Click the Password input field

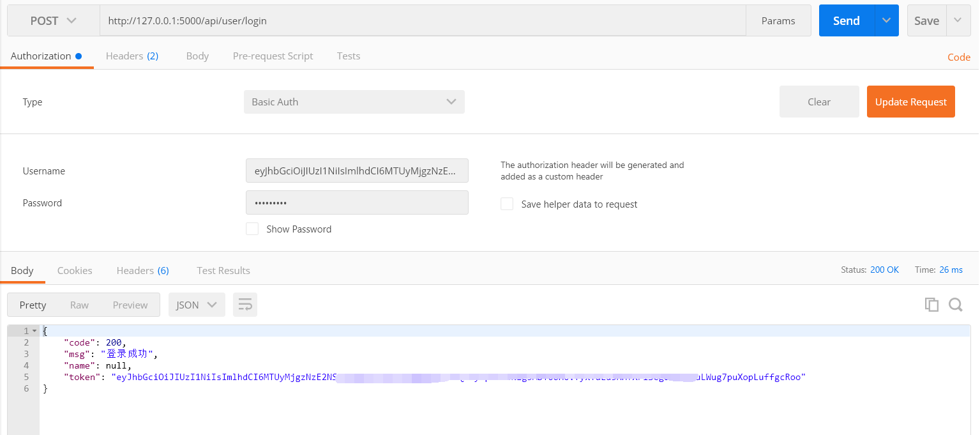click(356, 202)
